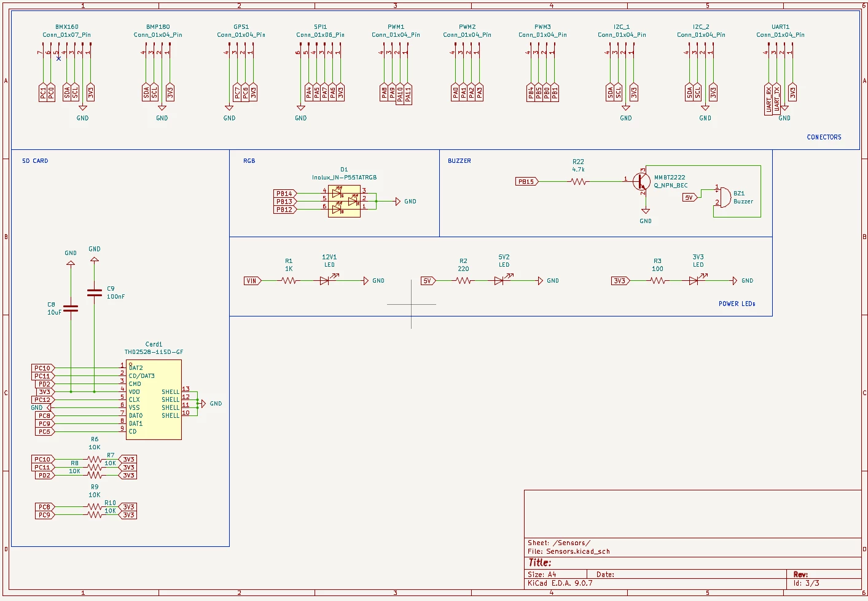Select the PA10 label under PWM1 connector
The width and height of the screenshot is (868, 601).
tap(400, 95)
